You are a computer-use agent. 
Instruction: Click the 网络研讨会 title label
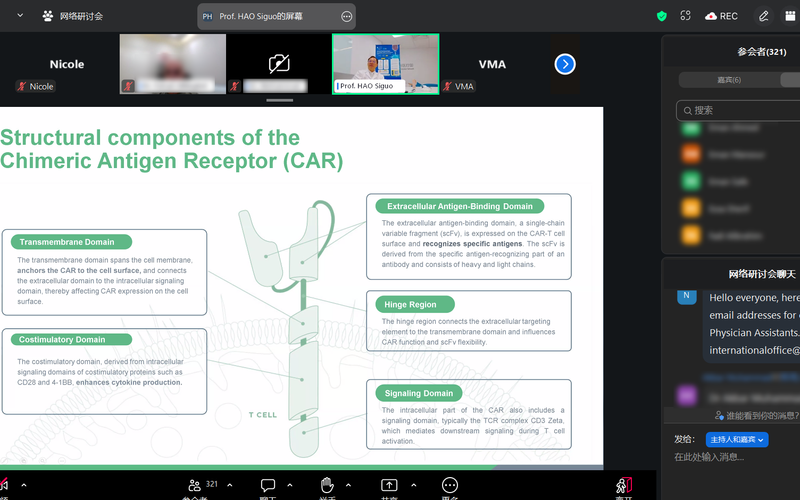(81, 16)
